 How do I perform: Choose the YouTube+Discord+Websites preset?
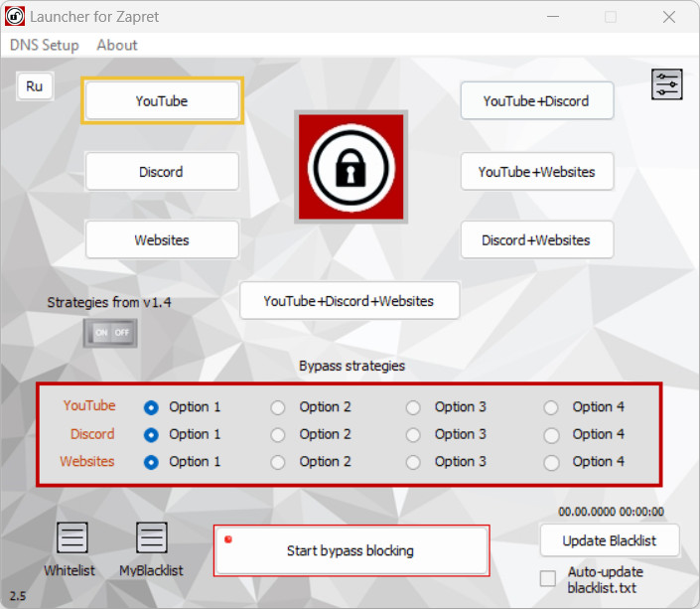[350, 301]
